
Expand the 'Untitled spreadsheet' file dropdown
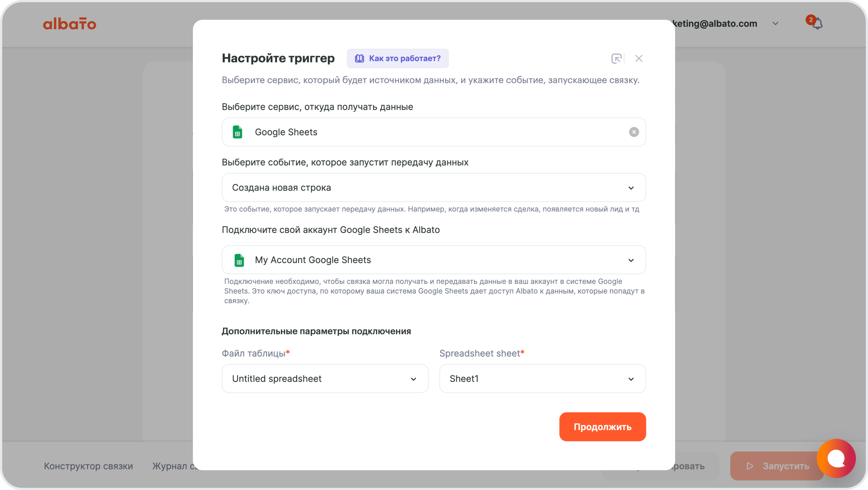[413, 379]
